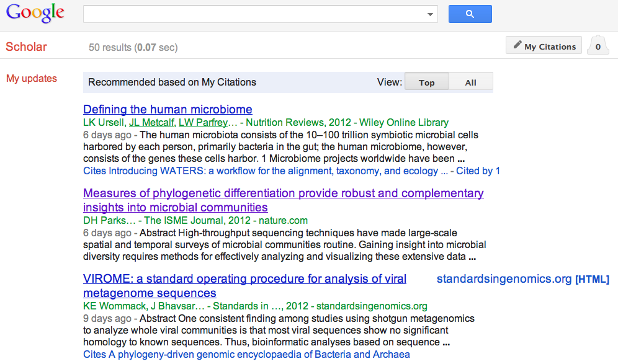This screenshot has height=364, width=618.
Task: Open 'VIROME: a standard operating procedure' article
Action: pyautogui.click(x=244, y=286)
